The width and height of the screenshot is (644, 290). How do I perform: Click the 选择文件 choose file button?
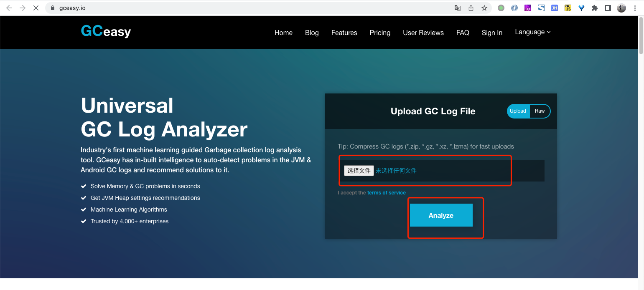point(359,171)
